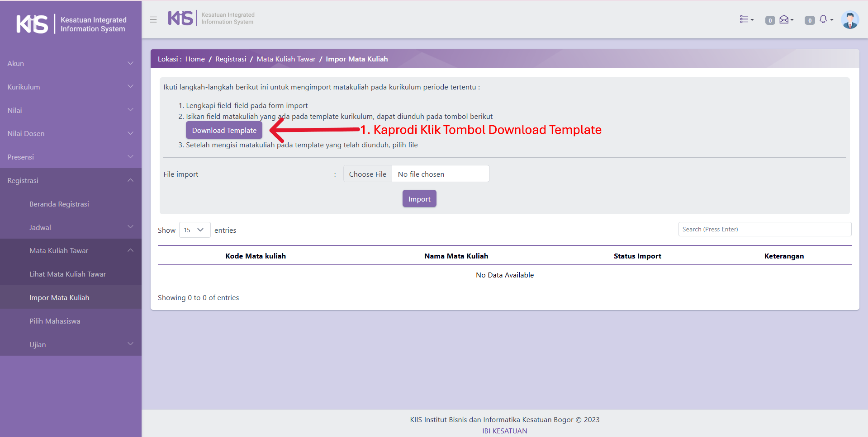Click the KIIS logo in sidebar
This screenshot has height=437, width=868.
[x=71, y=24]
